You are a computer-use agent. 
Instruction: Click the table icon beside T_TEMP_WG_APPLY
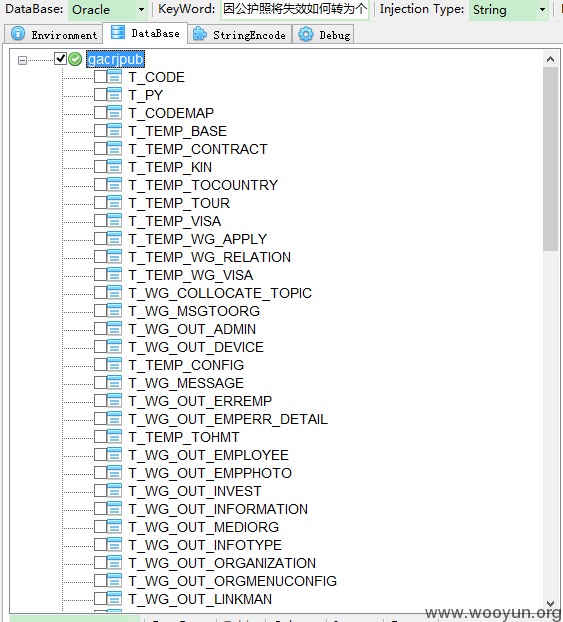coord(115,239)
